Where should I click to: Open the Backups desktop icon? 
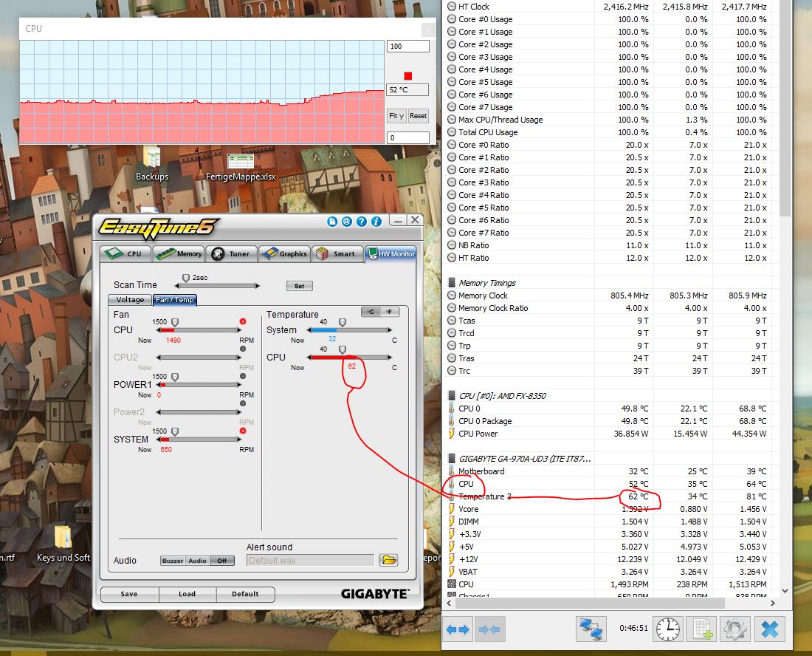(152, 163)
